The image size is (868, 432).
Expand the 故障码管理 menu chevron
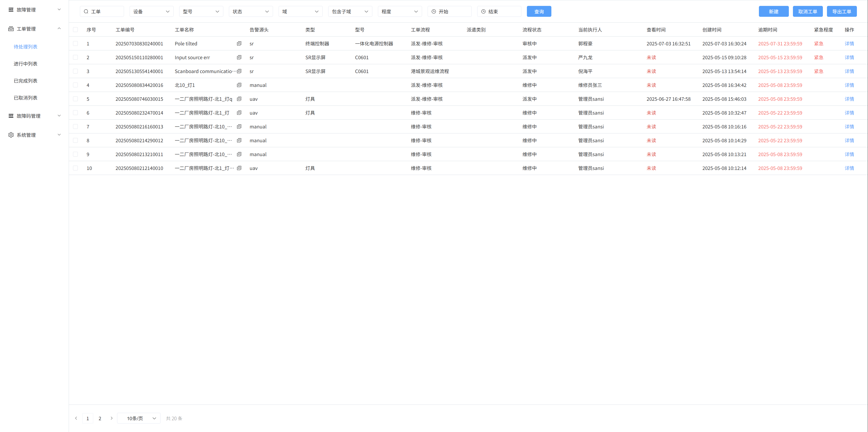coord(59,115)
